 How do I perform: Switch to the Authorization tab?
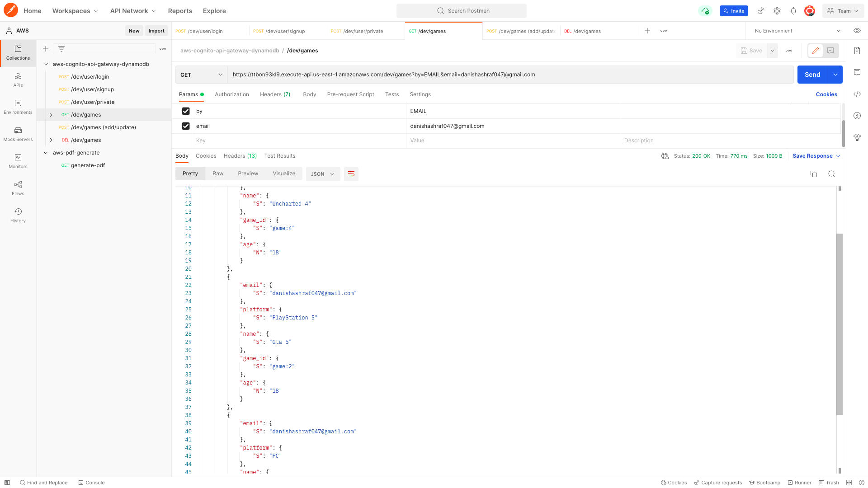[231, 94]
